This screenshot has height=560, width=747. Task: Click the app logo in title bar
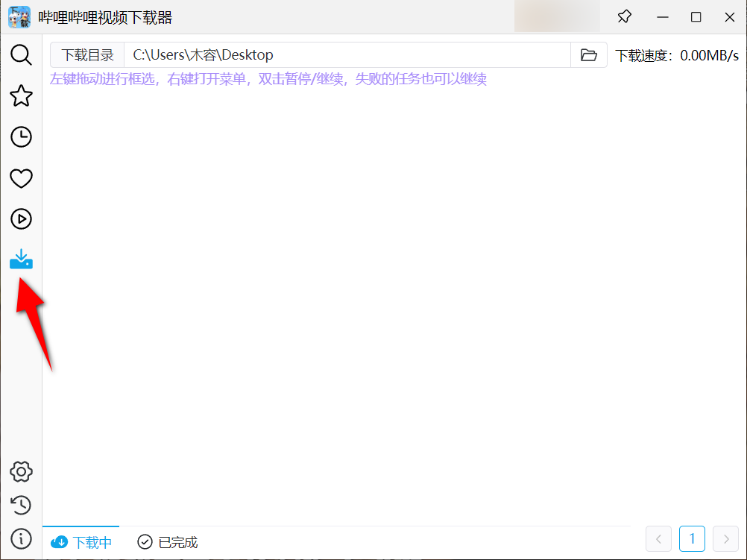click(19, 16)
